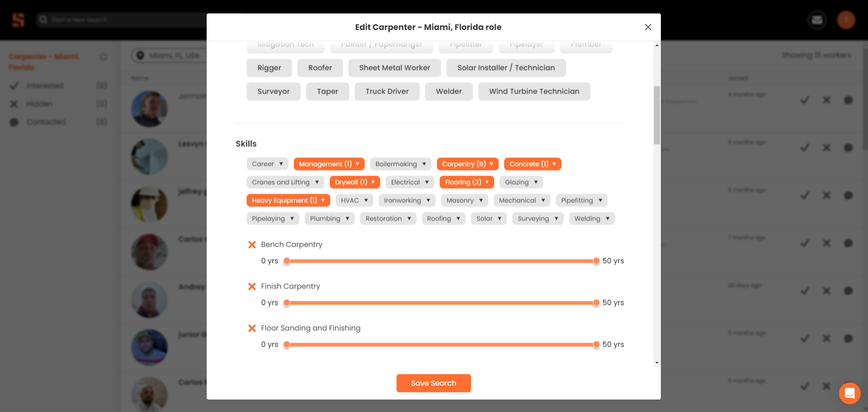Image resolution: width=868 pixels, height=412 pixels.
Task: Select the Interested filter in the sidebar
Action: pos(45,85)
